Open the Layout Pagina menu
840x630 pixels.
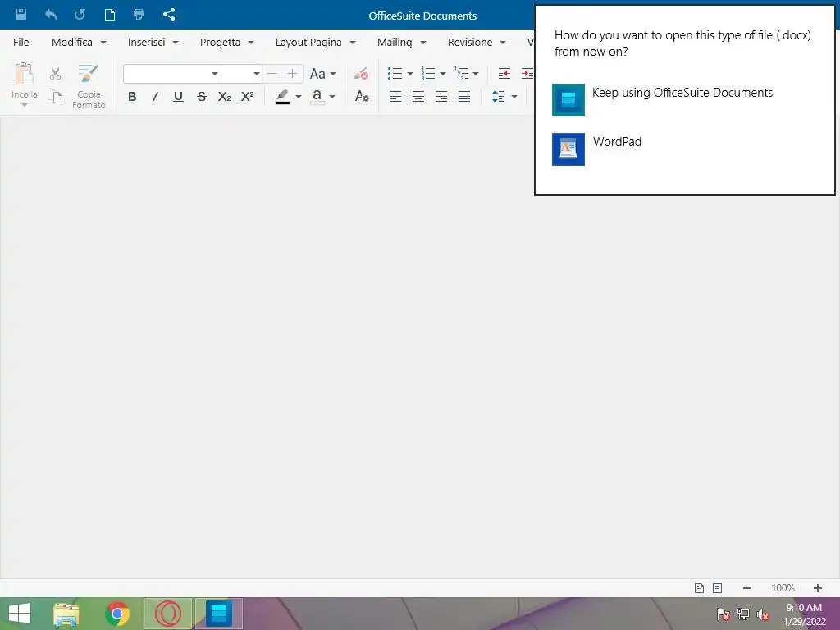pos(316,43)
